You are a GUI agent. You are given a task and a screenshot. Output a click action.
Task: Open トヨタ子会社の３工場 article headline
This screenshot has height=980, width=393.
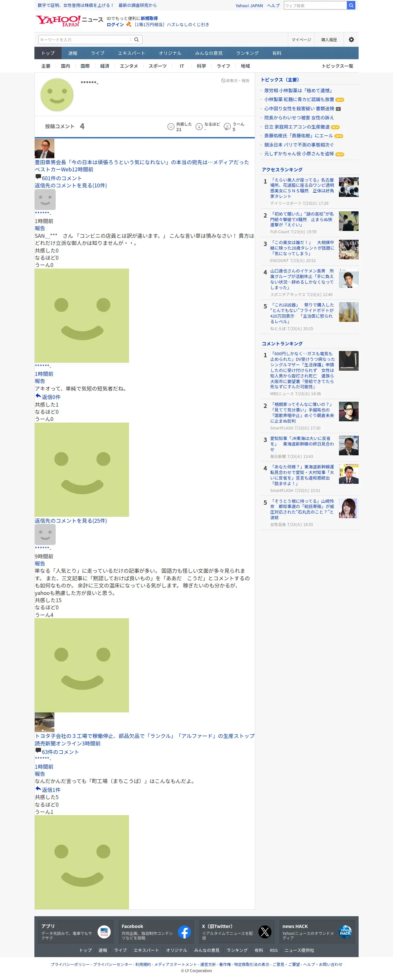pyautogui.click(x=145, y=736)
